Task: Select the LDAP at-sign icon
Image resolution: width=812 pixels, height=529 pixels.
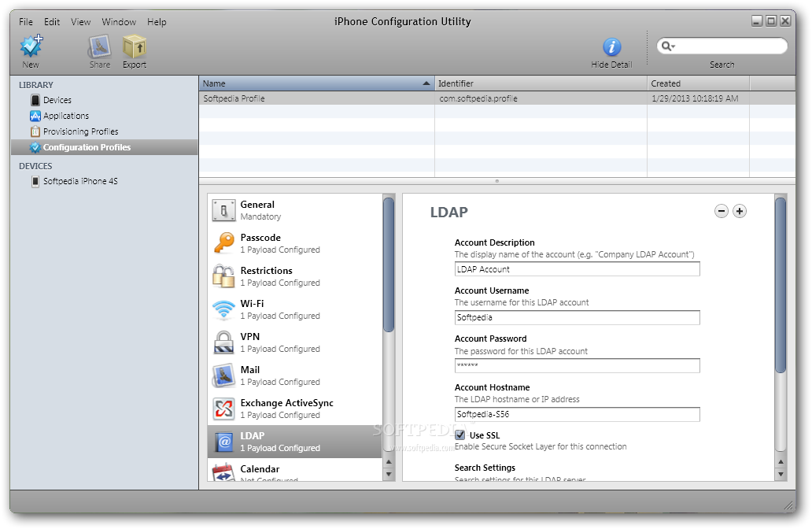Action: (223, 442)
